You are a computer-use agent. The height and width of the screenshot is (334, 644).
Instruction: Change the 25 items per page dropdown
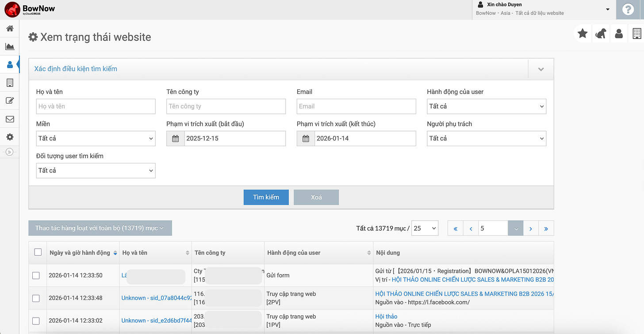click(425, 229)
